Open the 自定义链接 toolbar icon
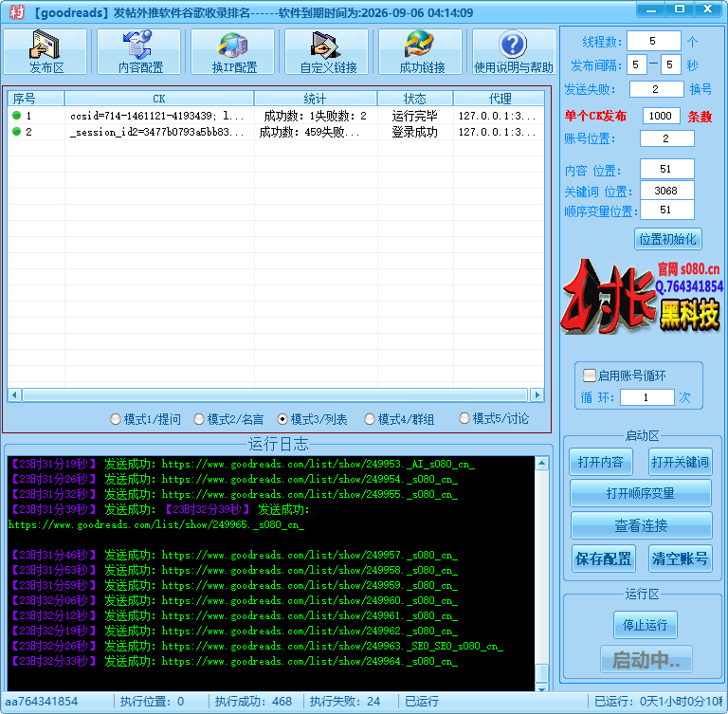 [x=327, y=51]
